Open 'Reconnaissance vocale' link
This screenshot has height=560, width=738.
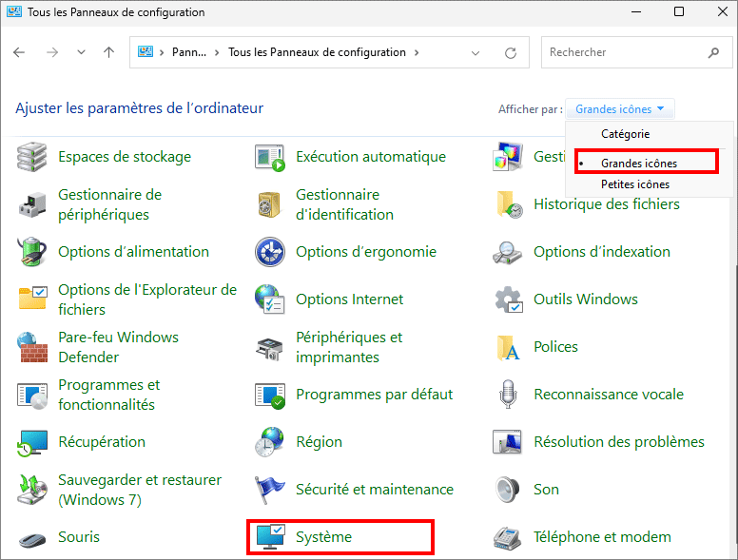click(x=609, y=395)
